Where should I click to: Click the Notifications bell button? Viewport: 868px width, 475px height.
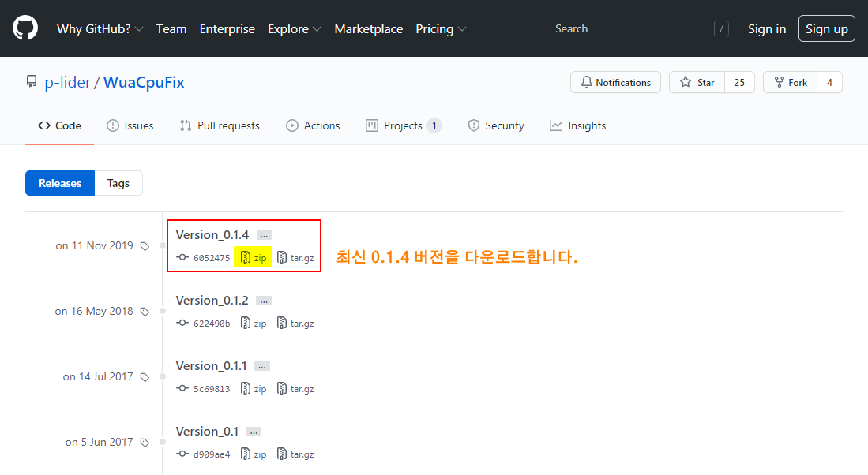(615, 82)
